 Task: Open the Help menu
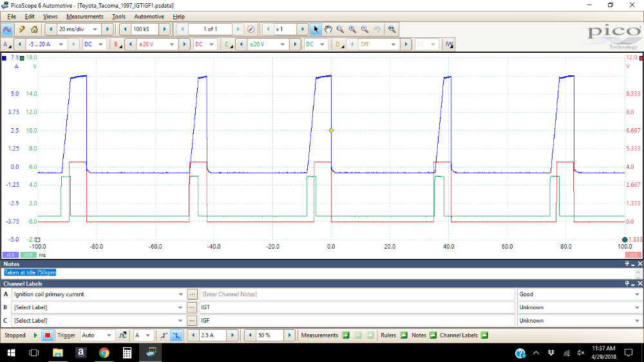pyautogui.click(x=178, y=17)
